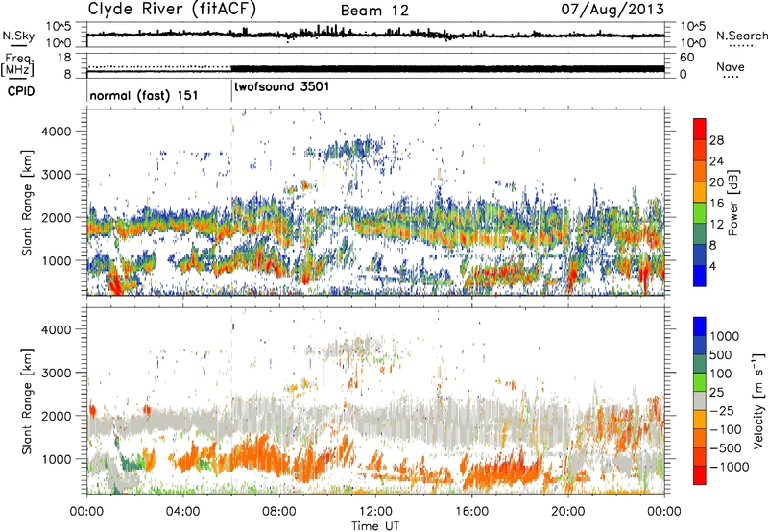Click the "Velocity [m s-1]" color bar title
This screenshot has width=768, height=532.
758,400
